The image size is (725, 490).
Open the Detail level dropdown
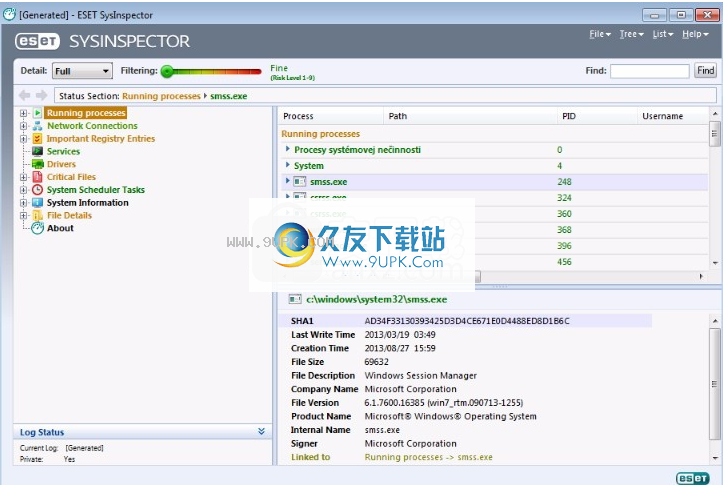[82, 71]
